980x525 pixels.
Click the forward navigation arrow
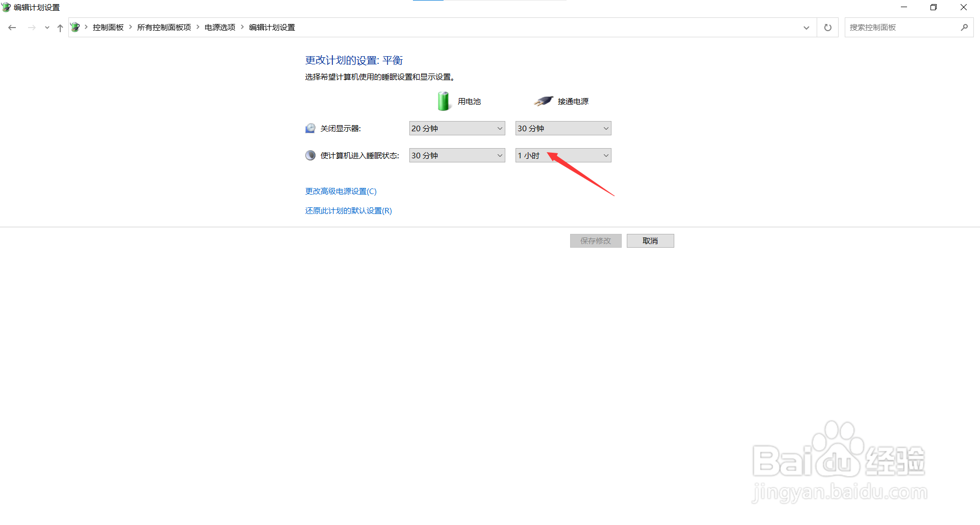[x=32, y=27]
